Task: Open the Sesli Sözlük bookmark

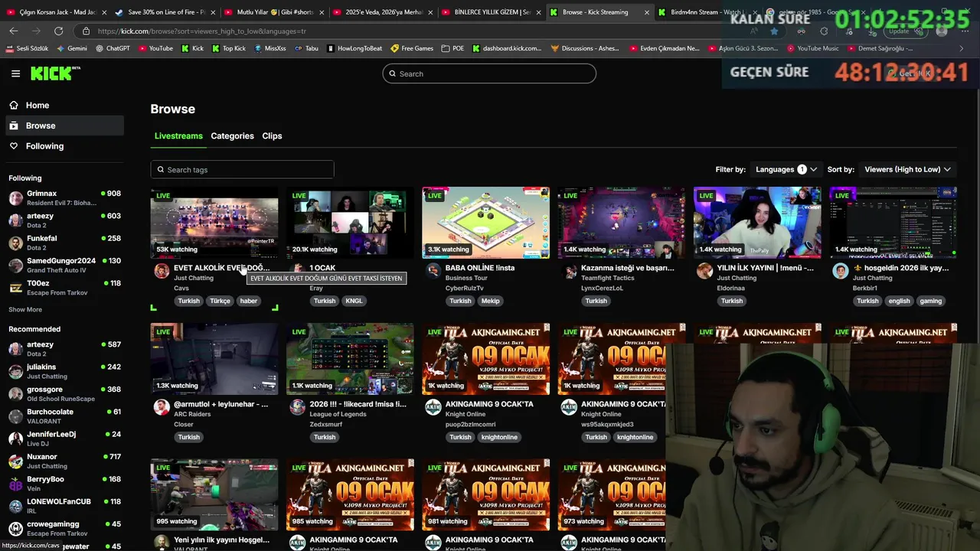Action: coord(27,48)
